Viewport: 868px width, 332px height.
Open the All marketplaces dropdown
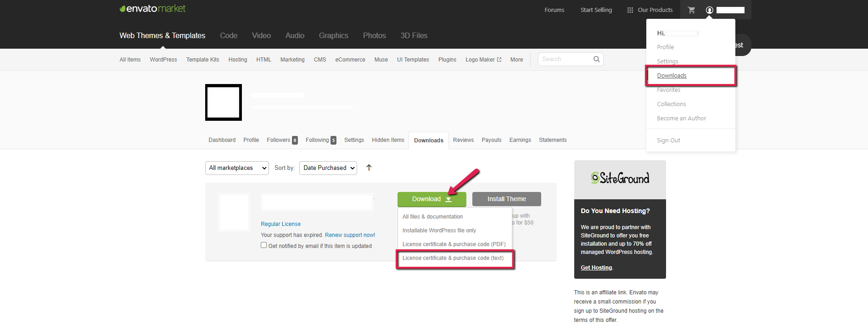click(237, 168)
